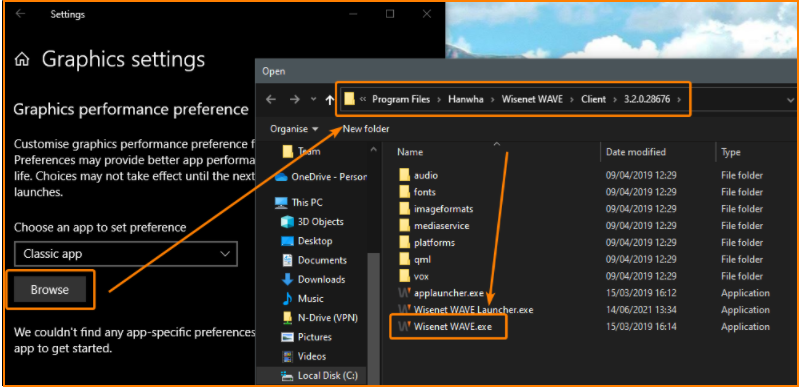800x389 pixels.
Task: Go back in the Settings window
Action: [20, 14]
